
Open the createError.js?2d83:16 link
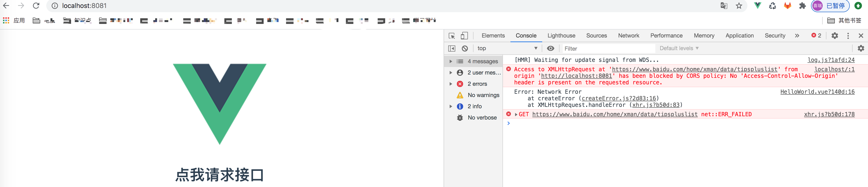pyautogui.click(x=619, y=98)
